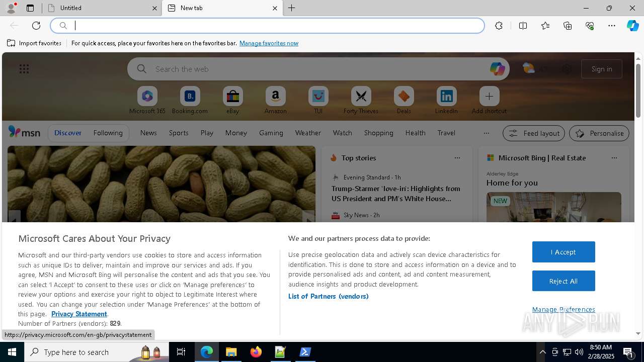
Task: Open the Watch category
Action: pos(343,133)
